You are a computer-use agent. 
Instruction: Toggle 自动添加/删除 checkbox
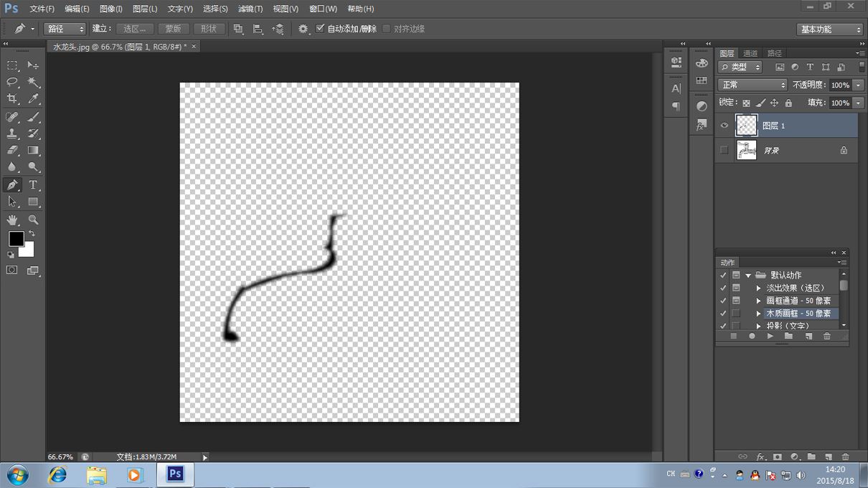click(x=320, y=29)
